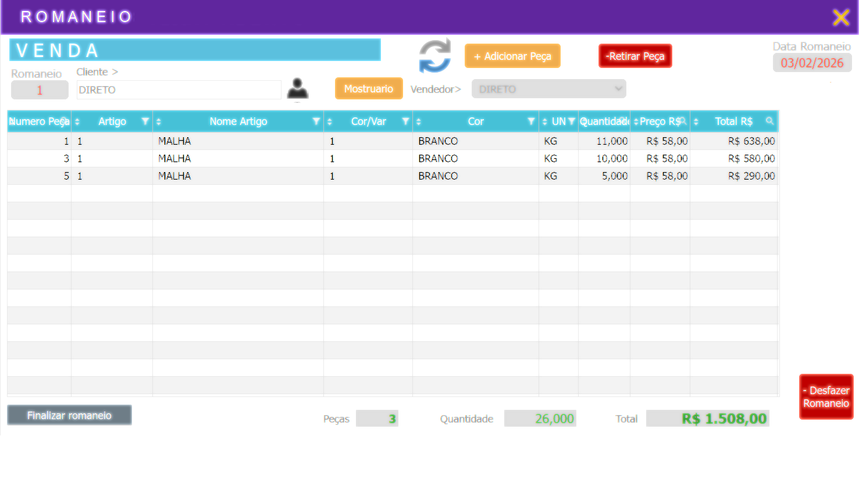Toggle sort arrows on Nome Artigo column
Image resolution: width=866 pixels, height=504 pixels.
(159, 122)
